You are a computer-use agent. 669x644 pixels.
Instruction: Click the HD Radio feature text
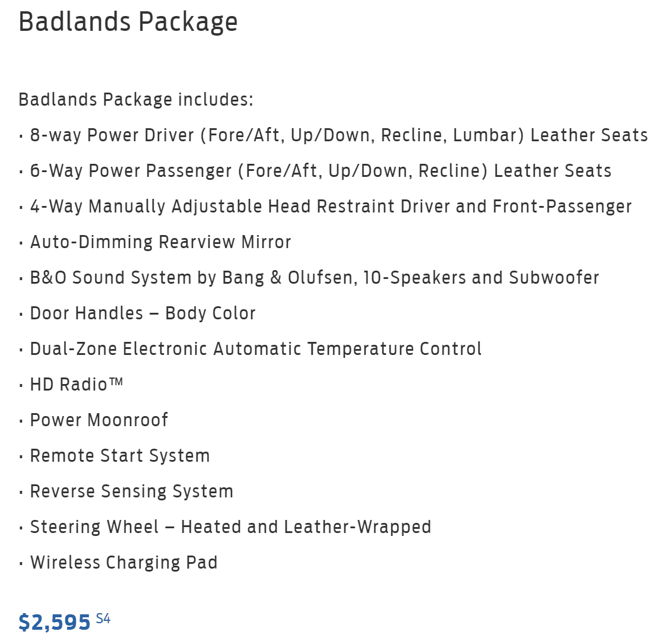pyautogui.click(x=68, y=385)
